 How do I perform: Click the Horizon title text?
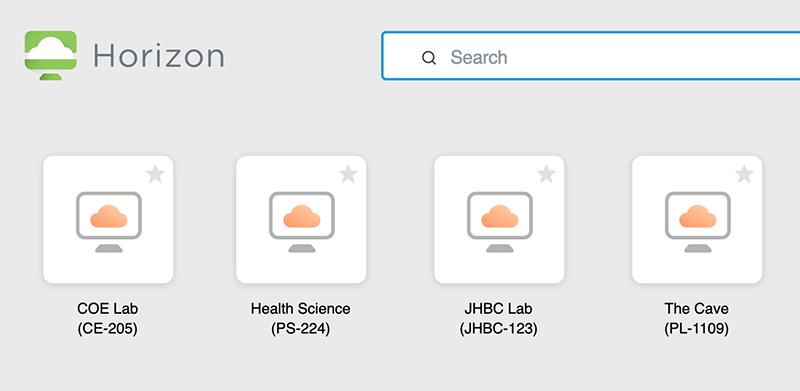(159, 56)
